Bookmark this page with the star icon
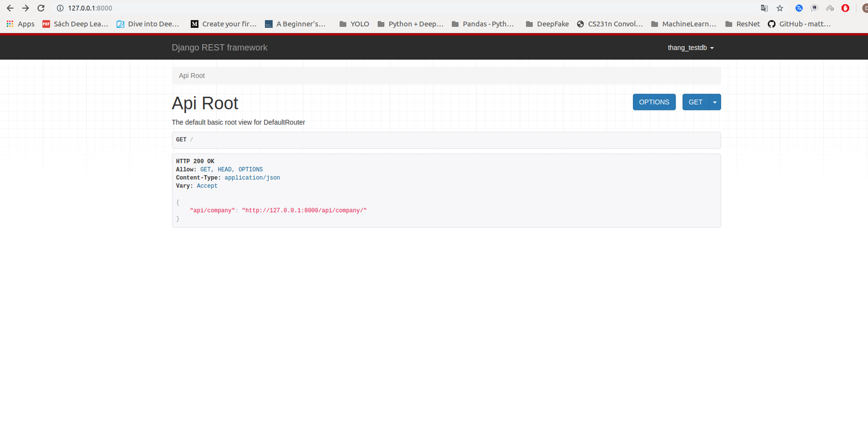The width and height of the screenshot is (868, 426). [x=780, y=8]
